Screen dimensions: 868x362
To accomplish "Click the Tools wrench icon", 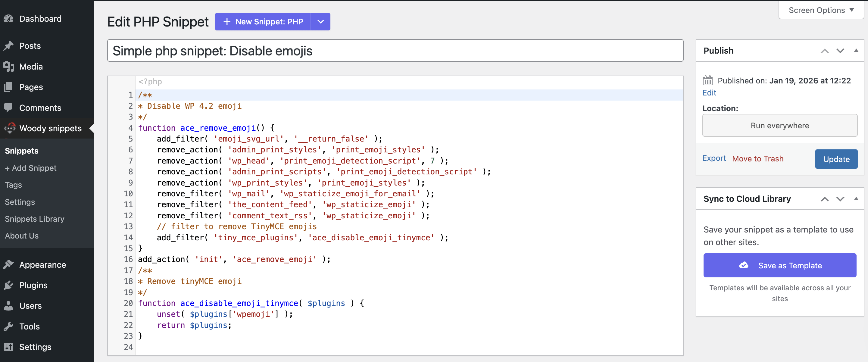I will tap(9, 326).
